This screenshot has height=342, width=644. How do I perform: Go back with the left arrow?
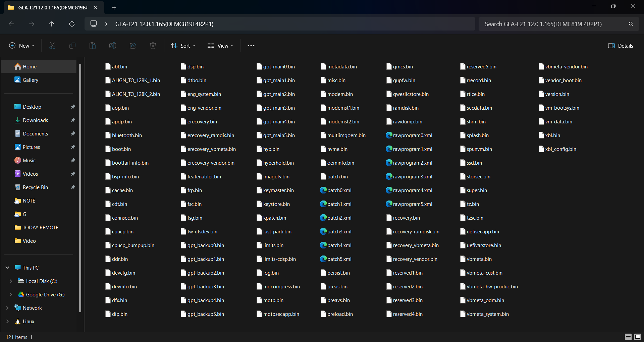11,24
